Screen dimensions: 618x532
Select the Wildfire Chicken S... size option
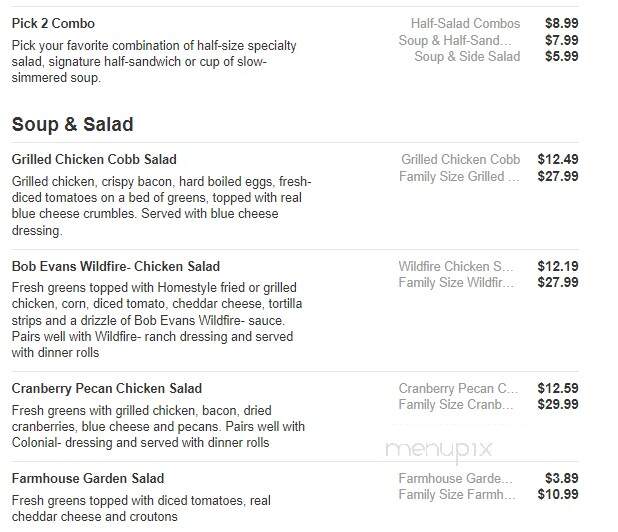point(456,266)
